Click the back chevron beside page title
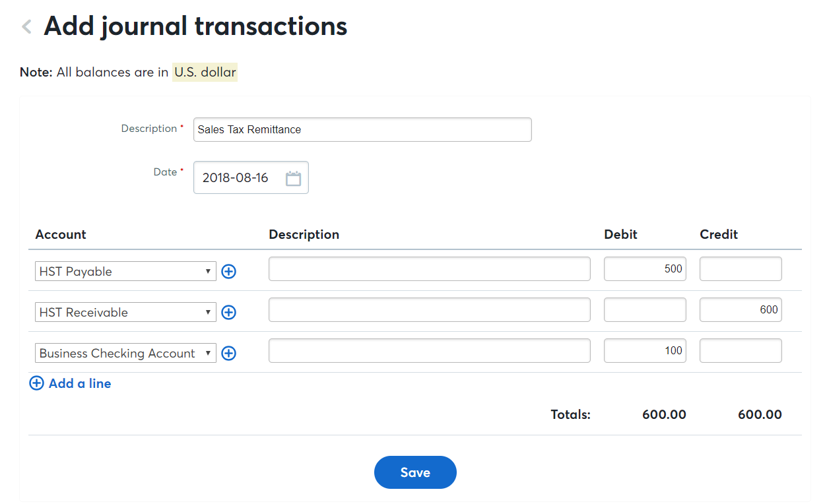Image resolution: width=825 pixels, height=504 pixels. pos(26,27)
